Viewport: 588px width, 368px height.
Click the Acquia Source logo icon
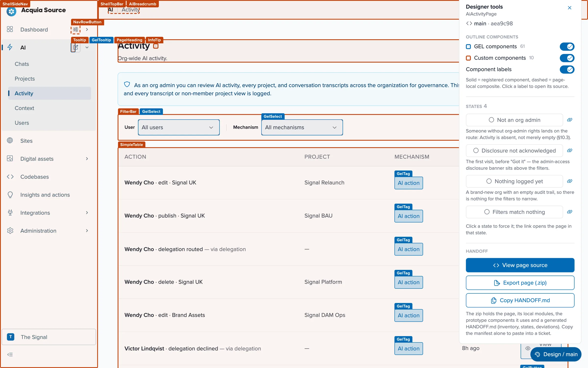point(11,11)
